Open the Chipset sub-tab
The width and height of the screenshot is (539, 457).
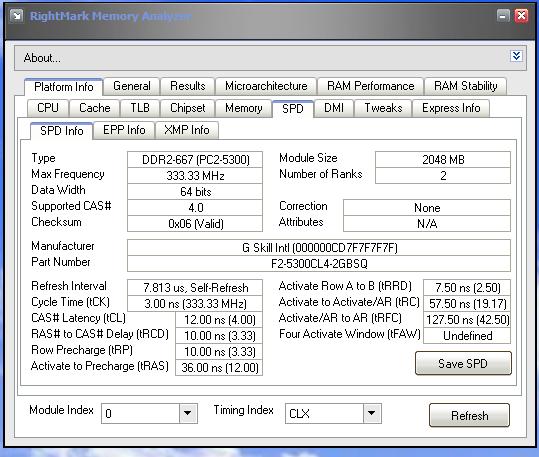pyautogui.click(x=188, y=108)
